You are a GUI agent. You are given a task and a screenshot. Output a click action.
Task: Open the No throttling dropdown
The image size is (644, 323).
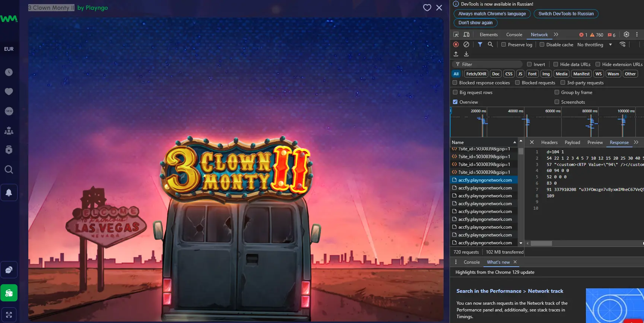(594, 44)
